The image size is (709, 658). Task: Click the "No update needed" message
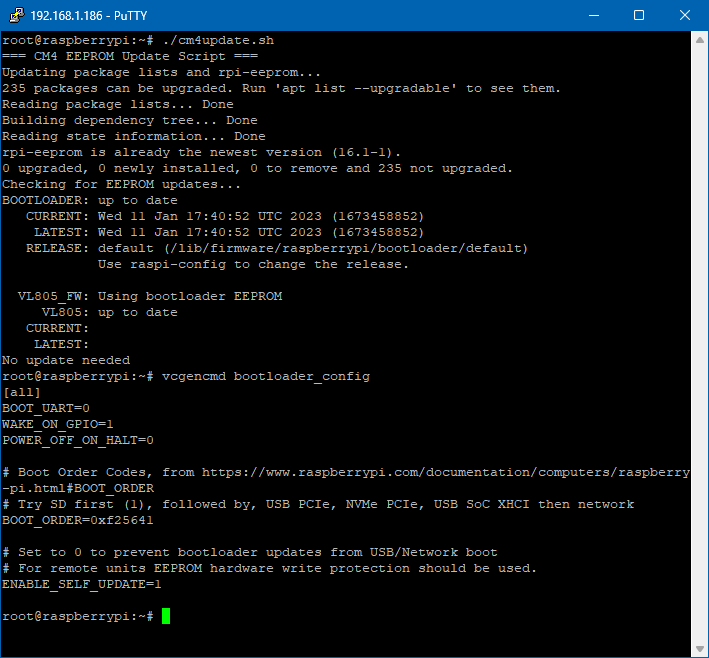[66, 360]
